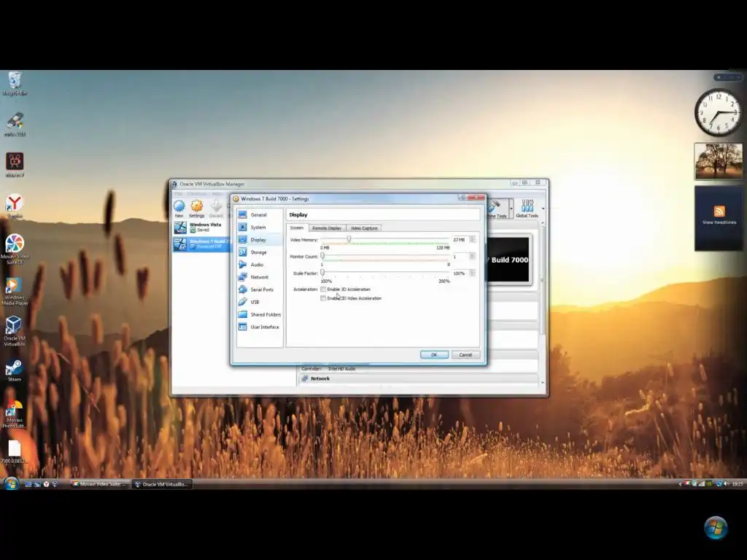
Task: Show hidden system tray icons arrow
Action: (681, 484)
